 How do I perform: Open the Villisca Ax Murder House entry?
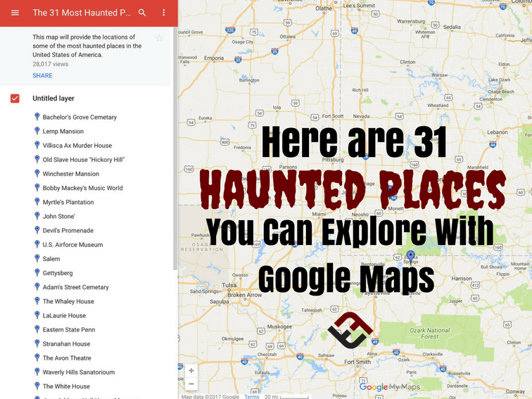click(x=77, y=146)
